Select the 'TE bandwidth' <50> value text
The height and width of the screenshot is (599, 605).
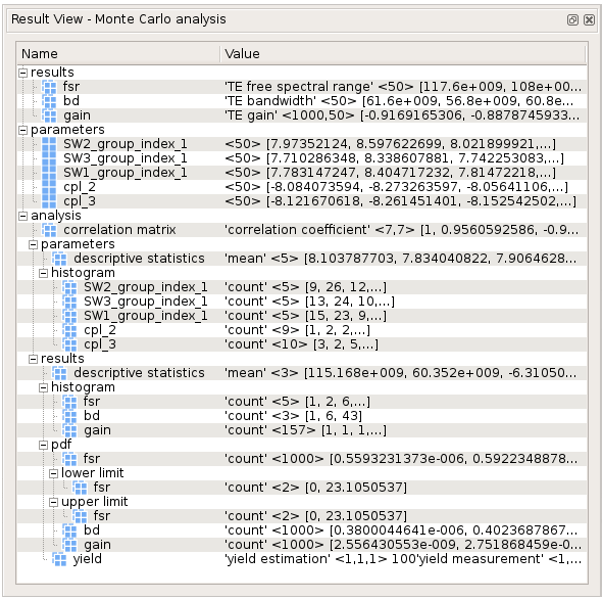(x=399, y=101)
